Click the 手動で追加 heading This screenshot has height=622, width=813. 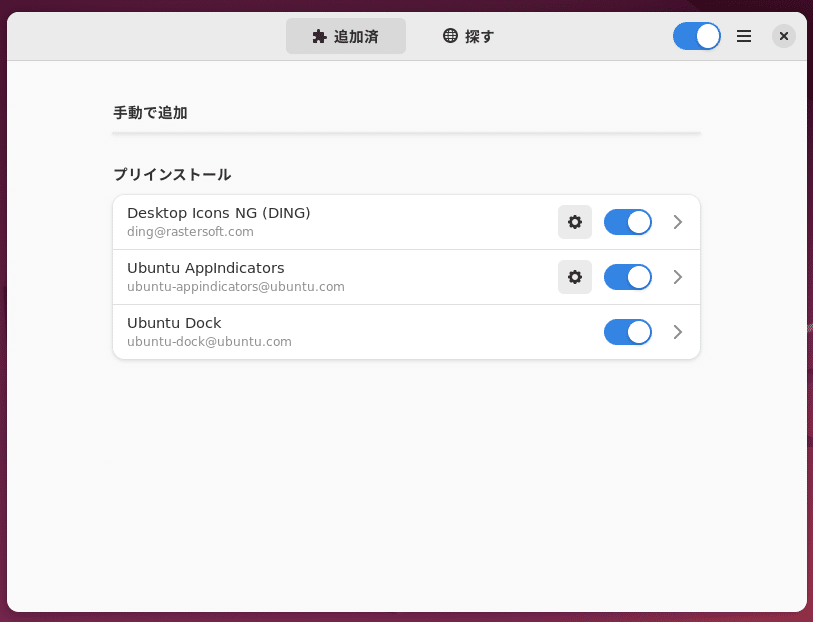coord(150,112)
